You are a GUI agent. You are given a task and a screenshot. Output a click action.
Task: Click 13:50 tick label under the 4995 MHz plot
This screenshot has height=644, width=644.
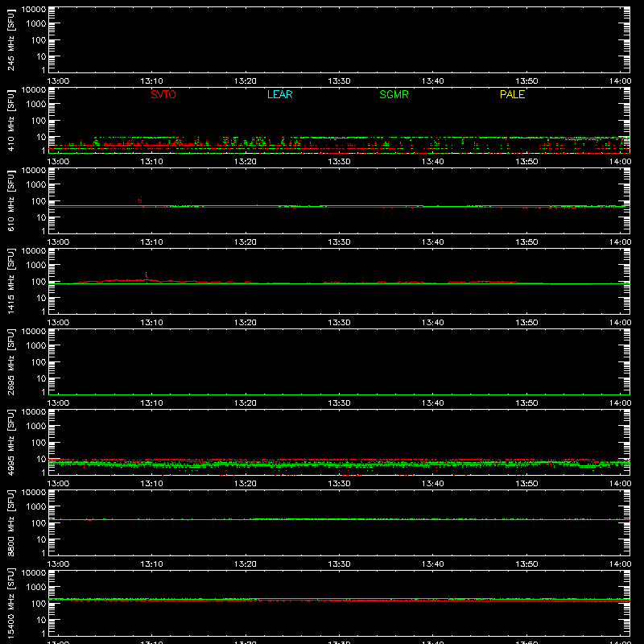coord(526,484)
